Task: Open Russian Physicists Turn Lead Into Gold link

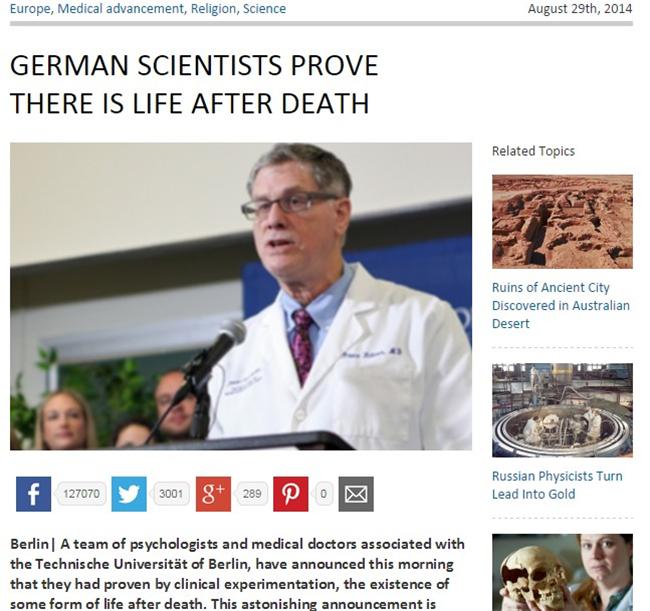Action: click(x=557, y=485)
